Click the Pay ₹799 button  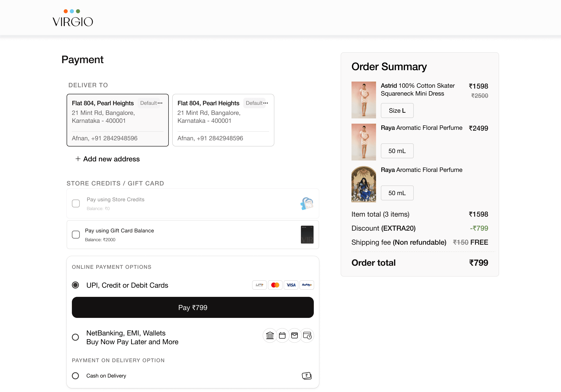(193, 307)
